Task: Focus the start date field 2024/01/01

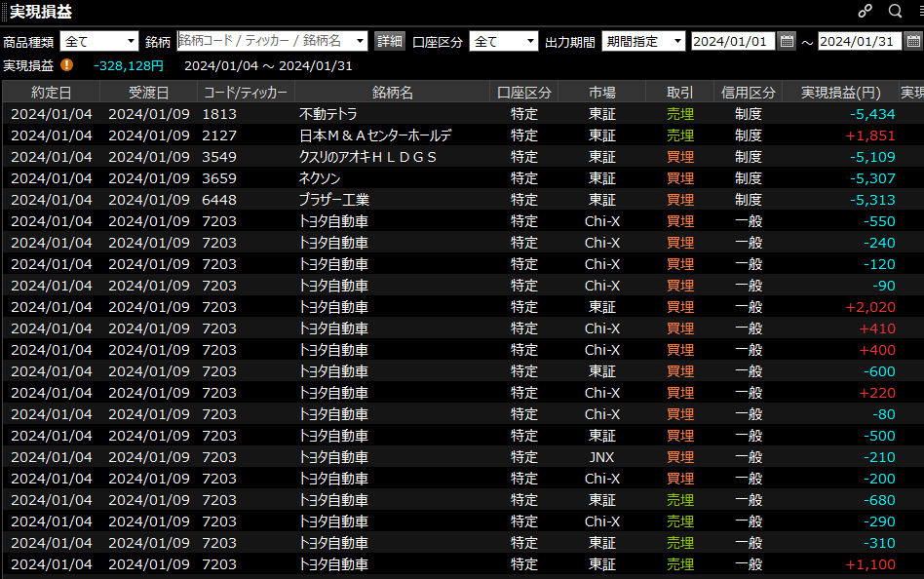Action: coord(733,41)
